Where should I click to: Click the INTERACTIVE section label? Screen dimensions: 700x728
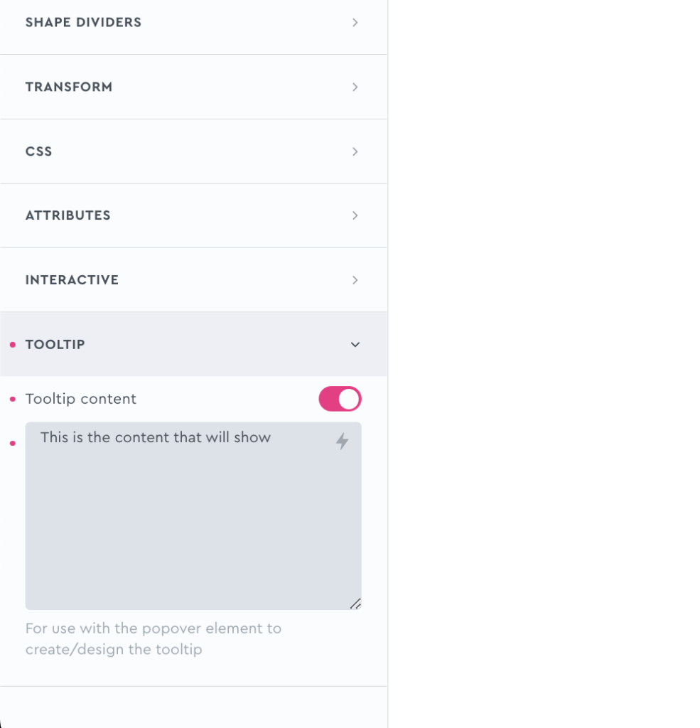tap(72, 279)
